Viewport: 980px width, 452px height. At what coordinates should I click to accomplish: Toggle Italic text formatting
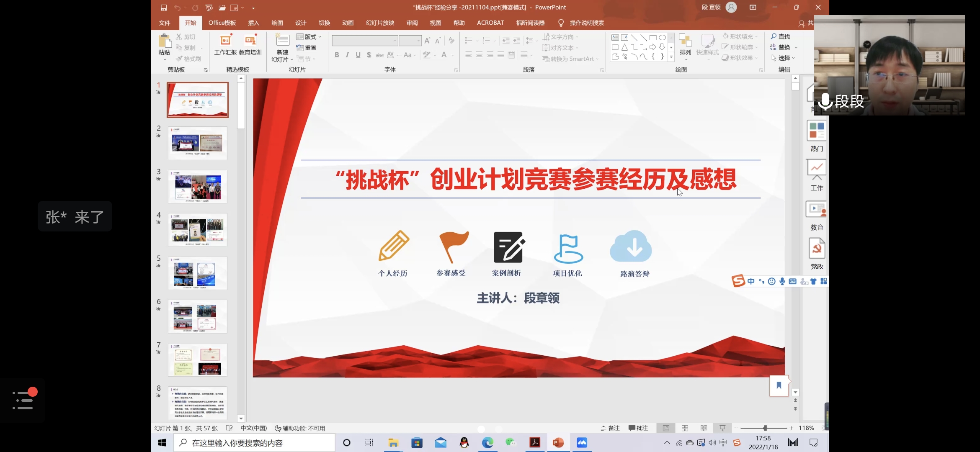(x=347, y=55)
